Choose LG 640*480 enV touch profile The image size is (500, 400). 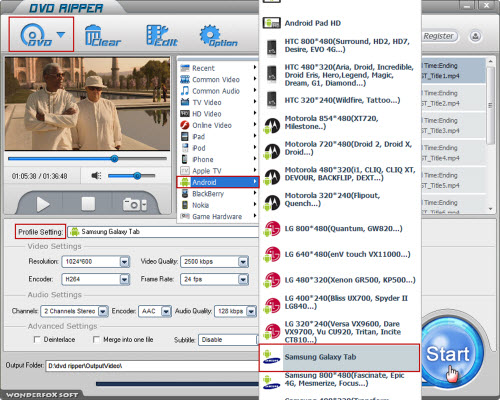pyautogui.click(x=339, y=254)
